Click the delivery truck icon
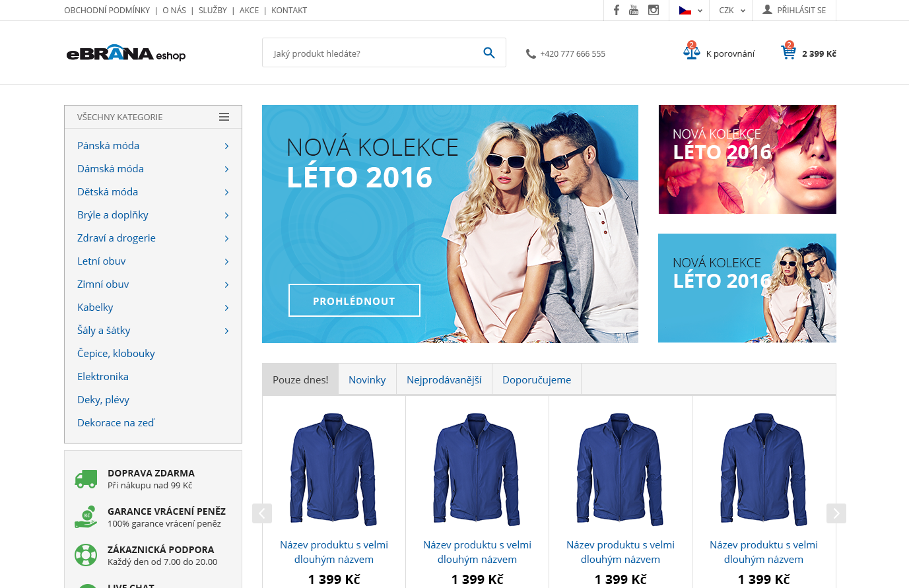Image resolution: width=909 pixels, height=588 pixels. click(x=86, y=479)
